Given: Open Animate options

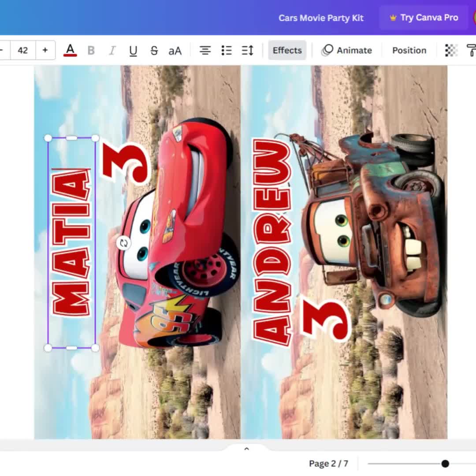Looking at the screenshot, I should (347, 50).
